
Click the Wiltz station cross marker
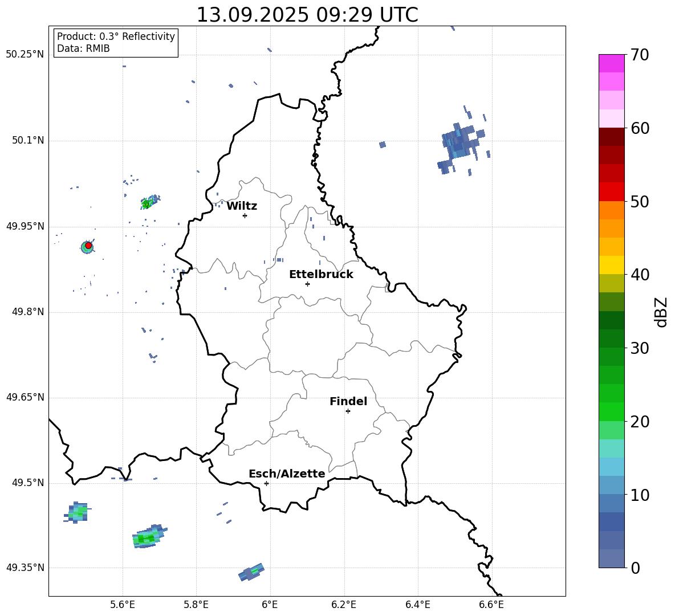click(x=245, y=215)
